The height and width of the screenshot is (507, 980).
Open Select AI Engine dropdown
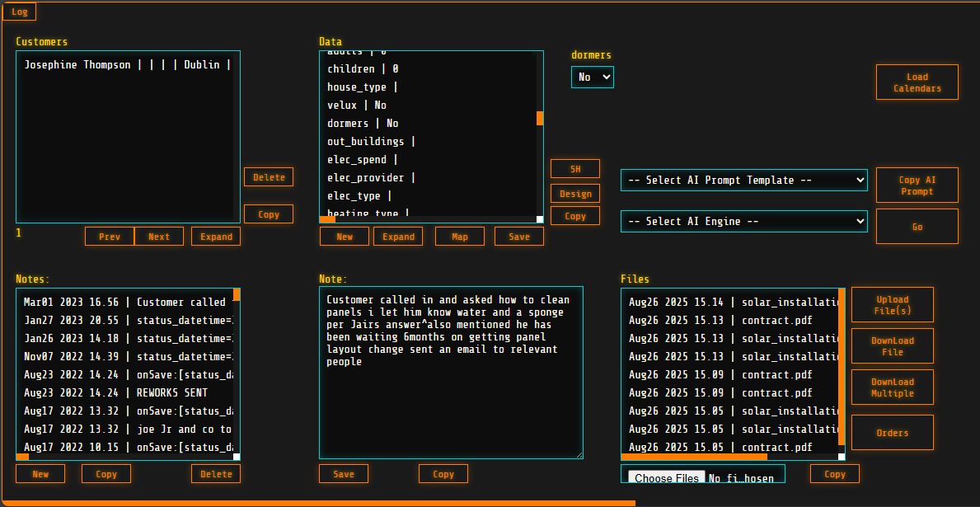[743, 221]
